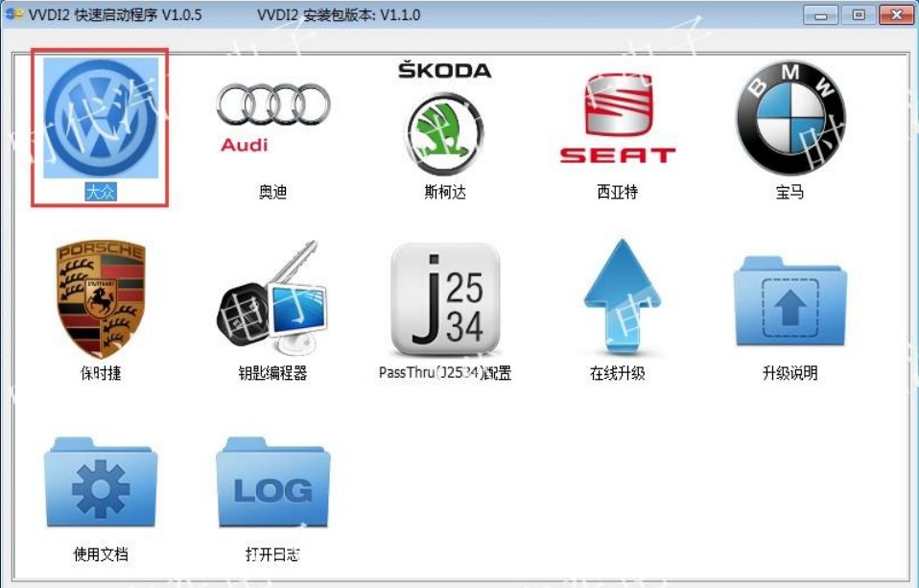The image size is (919, 588).
Task: Click the 奥迪 label
Action: (273, 192)
